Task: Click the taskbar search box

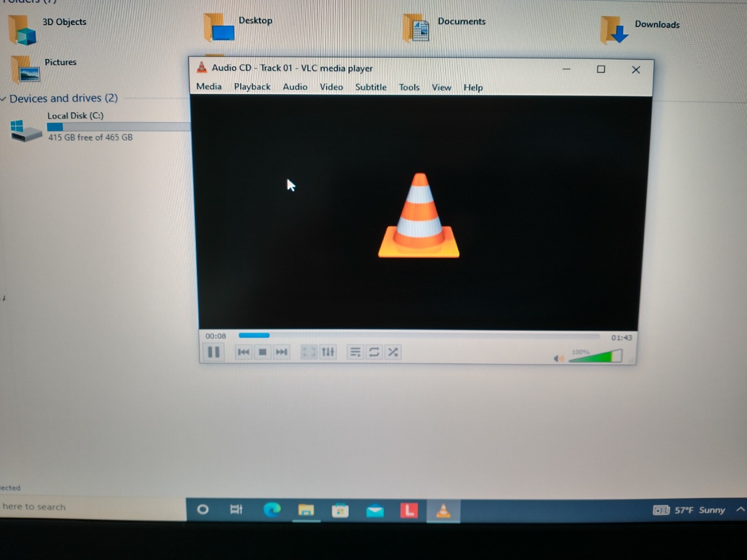Action: 92,507
